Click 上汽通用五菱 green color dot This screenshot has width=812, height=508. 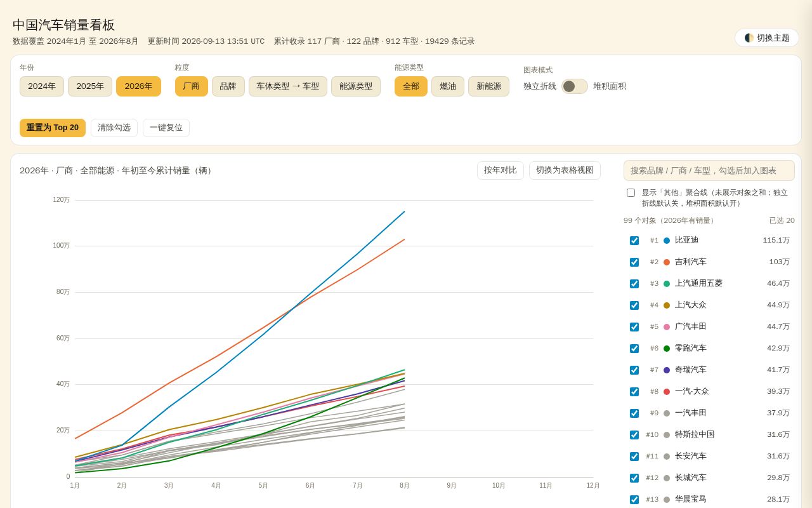[667, 284]
